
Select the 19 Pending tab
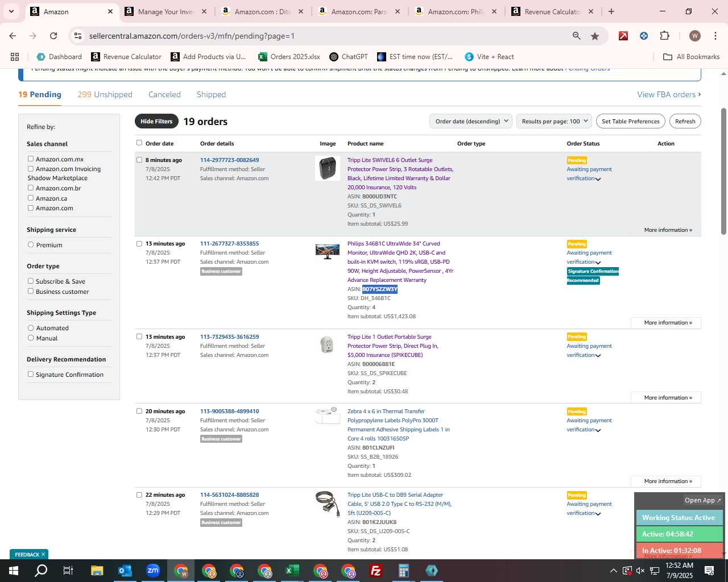(40, 94)
